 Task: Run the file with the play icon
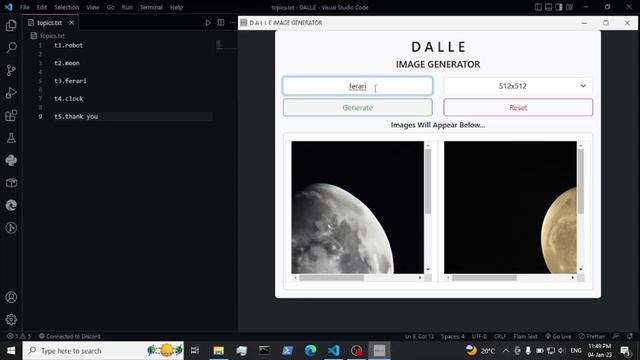[x=208, y=23]
